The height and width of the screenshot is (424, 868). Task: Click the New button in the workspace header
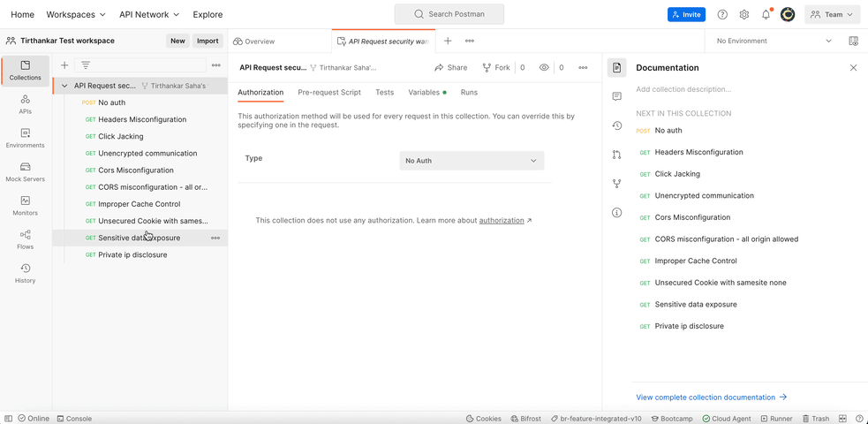pos(177,41)
